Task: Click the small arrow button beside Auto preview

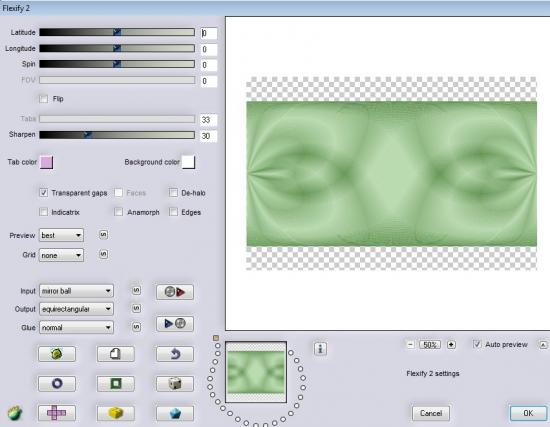Action: click(x=543, y=345)
